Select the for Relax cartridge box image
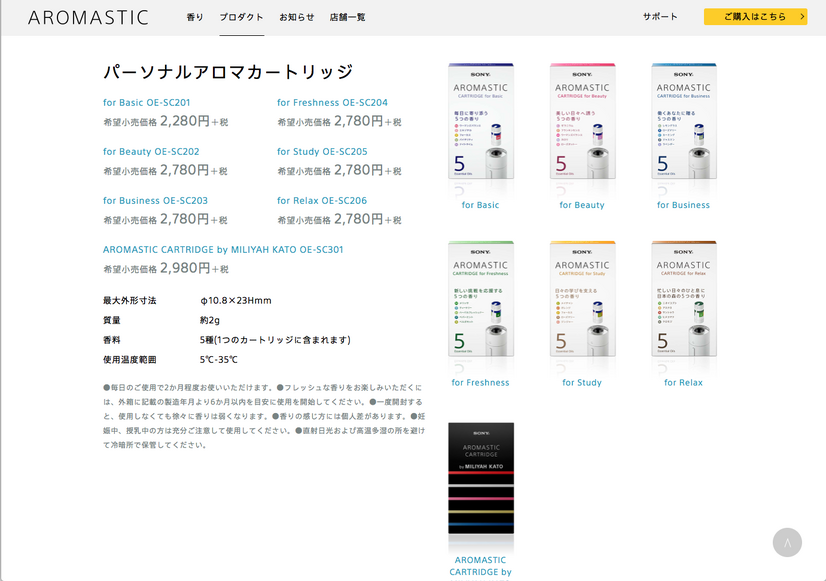Image resolution: width=826 pixels, height=581 pixels. pos(684,299)
